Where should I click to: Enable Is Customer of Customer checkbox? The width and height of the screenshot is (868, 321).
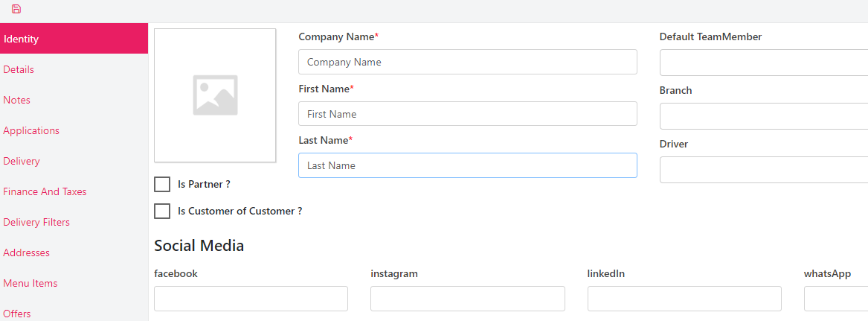coord(162,212)
